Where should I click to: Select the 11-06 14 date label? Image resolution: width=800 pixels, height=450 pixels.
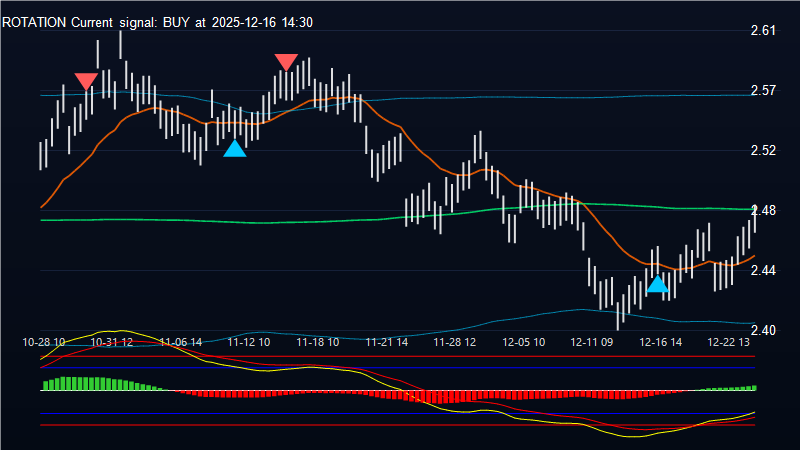[x=180, y=342]
